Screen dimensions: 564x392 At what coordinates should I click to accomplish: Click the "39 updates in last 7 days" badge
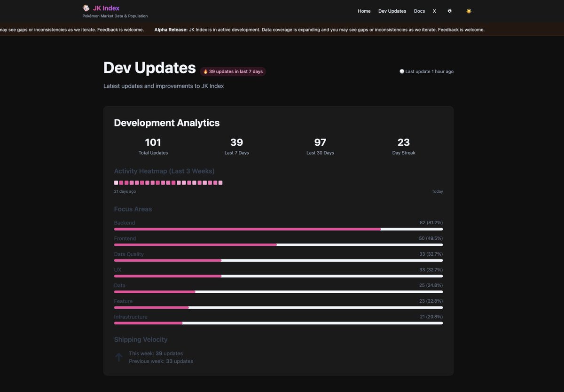tap(233, 71)
